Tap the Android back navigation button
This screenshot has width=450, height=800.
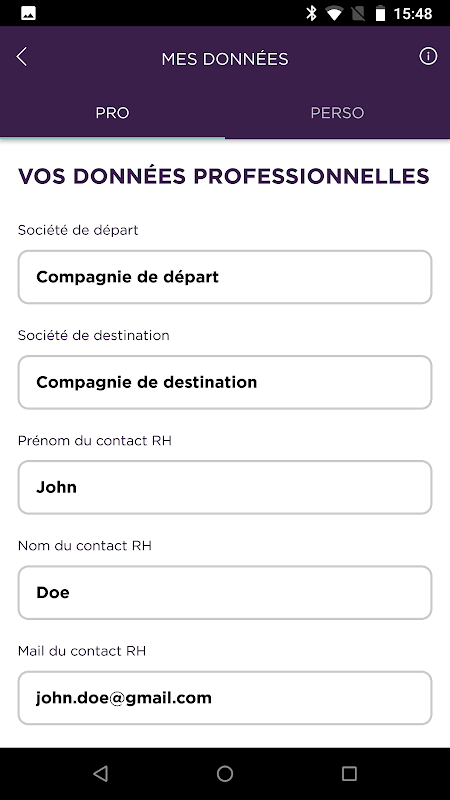tap(101, 773)
